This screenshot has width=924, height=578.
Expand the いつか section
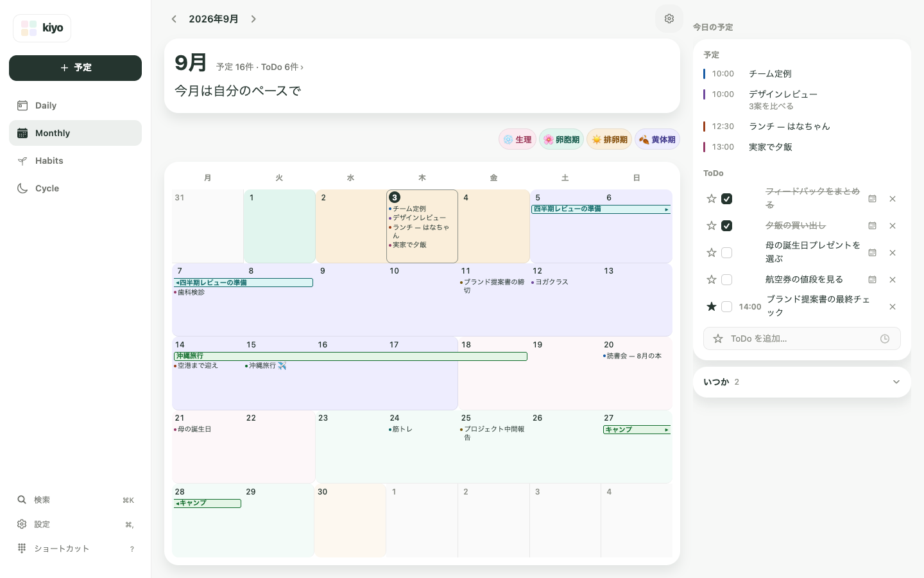pos(802,382)
